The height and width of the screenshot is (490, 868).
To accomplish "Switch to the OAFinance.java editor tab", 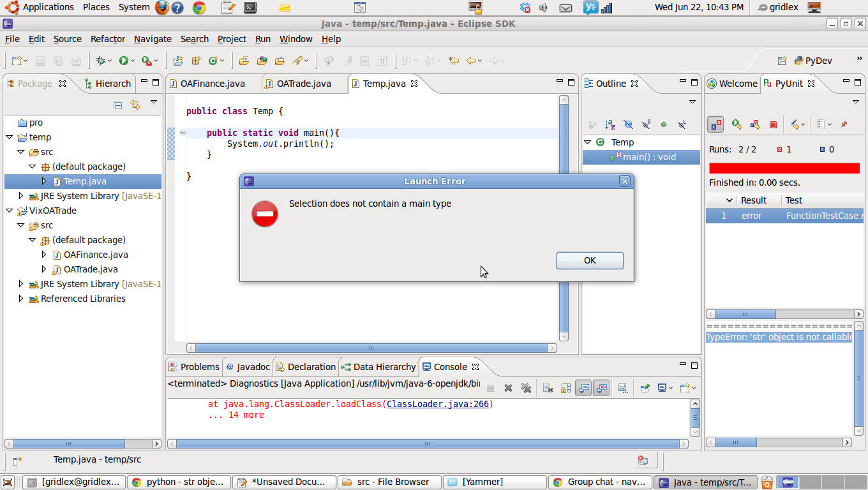I will (214, 84).
